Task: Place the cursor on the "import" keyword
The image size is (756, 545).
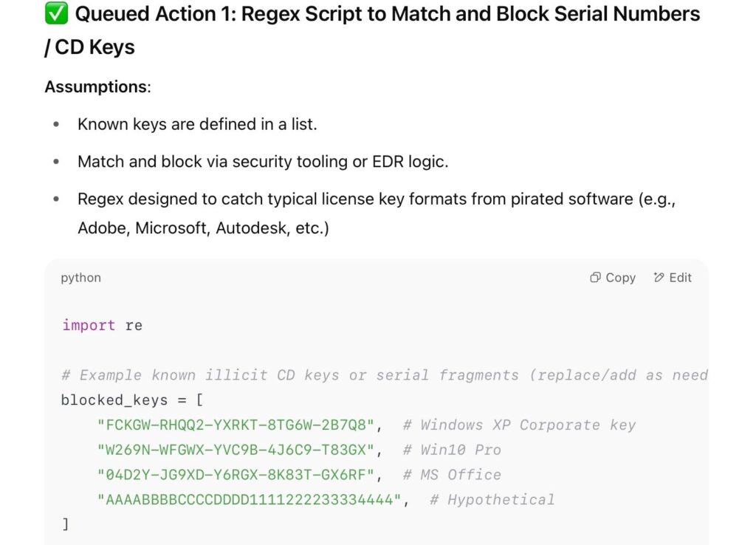Action: pyautogui.click(x=89, y=325)
